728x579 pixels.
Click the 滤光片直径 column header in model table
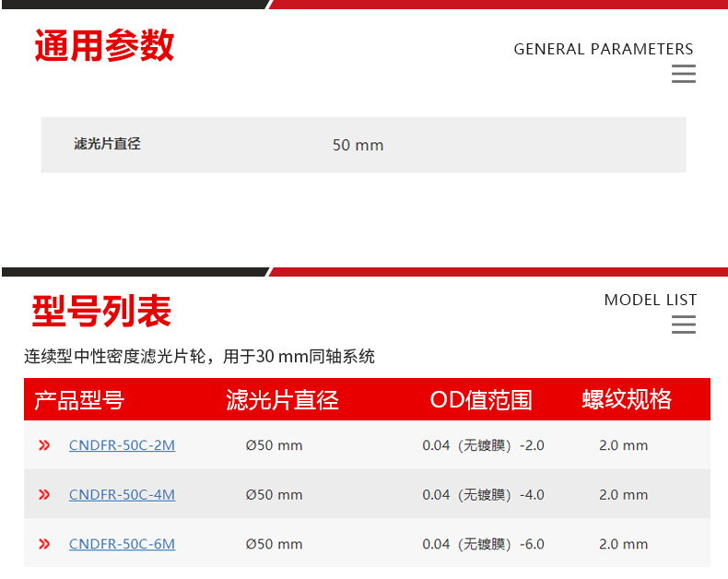coord(282,400)
